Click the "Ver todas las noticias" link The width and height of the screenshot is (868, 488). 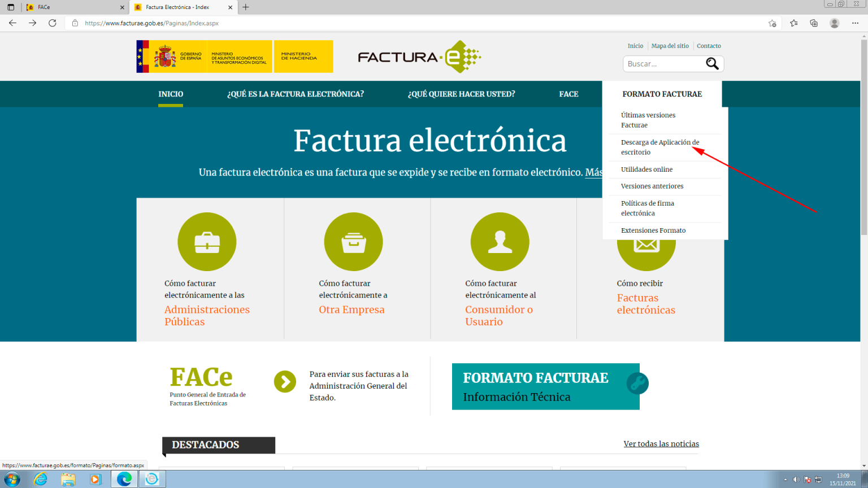pos(661,444)
